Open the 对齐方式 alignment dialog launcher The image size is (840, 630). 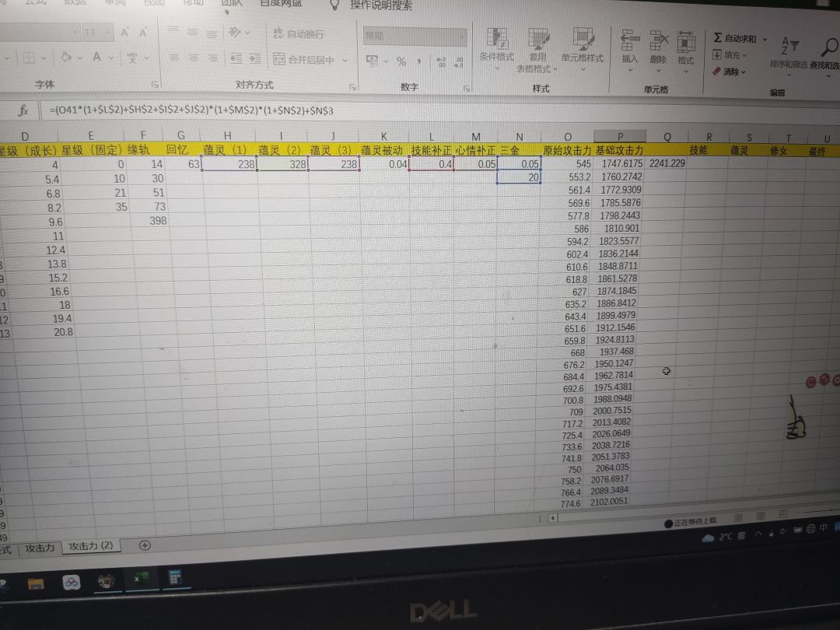point(352,86)
